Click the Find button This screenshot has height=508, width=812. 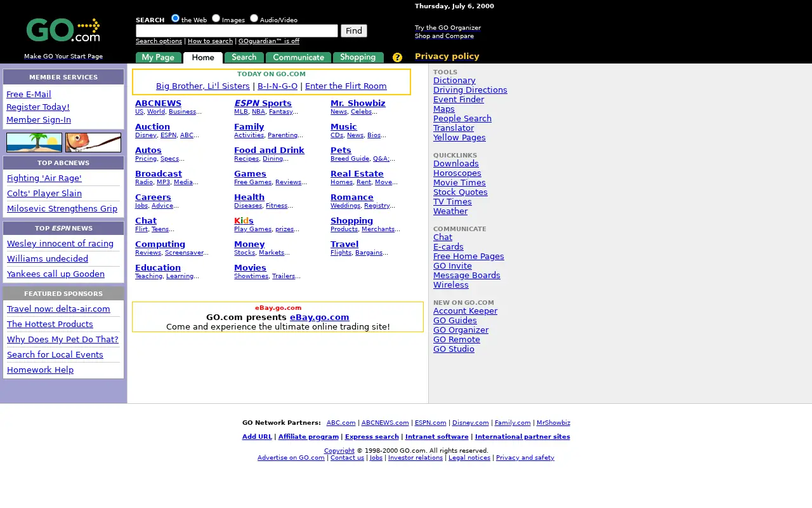point(354,30)
